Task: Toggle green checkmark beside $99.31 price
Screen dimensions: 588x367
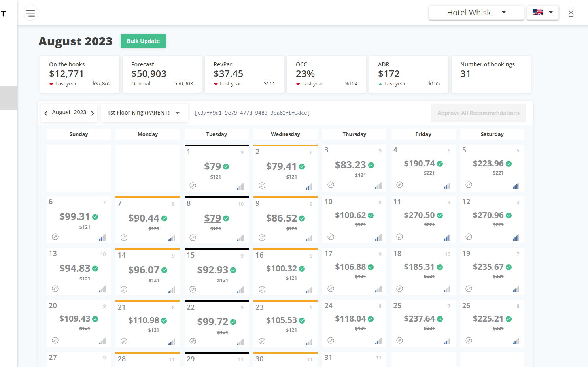Action: click(x=95, y=217)
